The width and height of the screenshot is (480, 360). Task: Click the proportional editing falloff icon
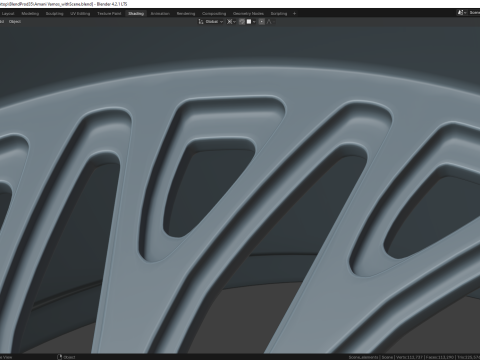pyautogui.click(x=269, y=22)
